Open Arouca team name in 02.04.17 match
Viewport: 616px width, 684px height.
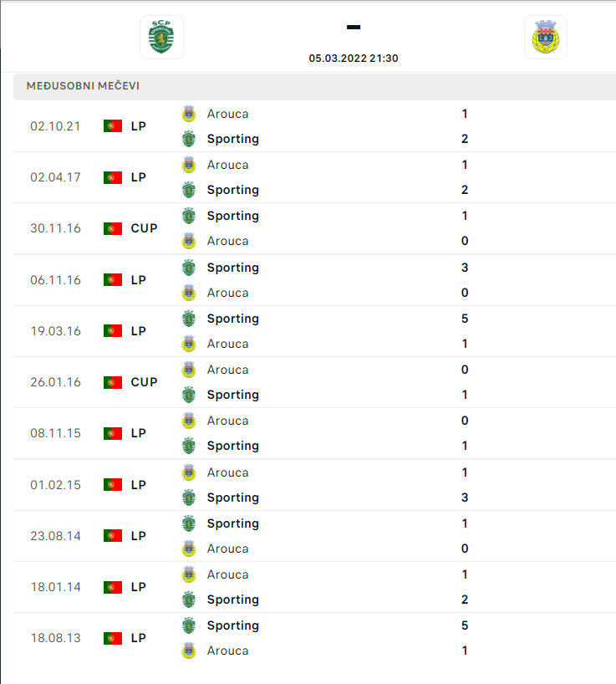227,165
